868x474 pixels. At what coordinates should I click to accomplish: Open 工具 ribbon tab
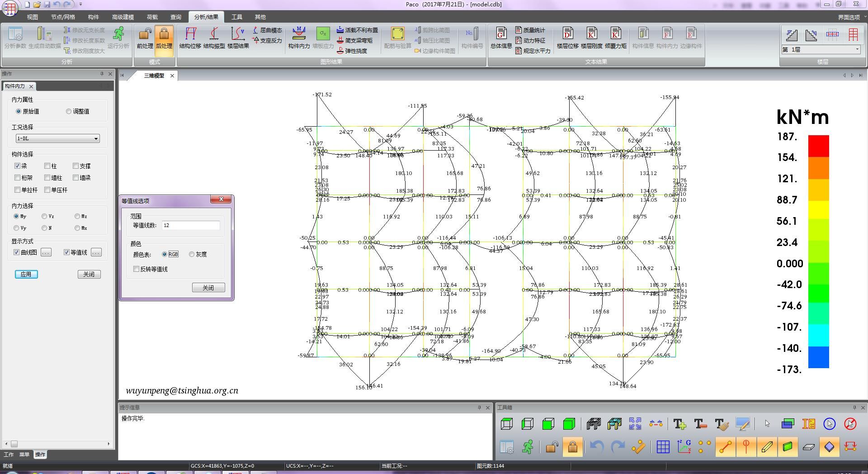pos(236,17)
